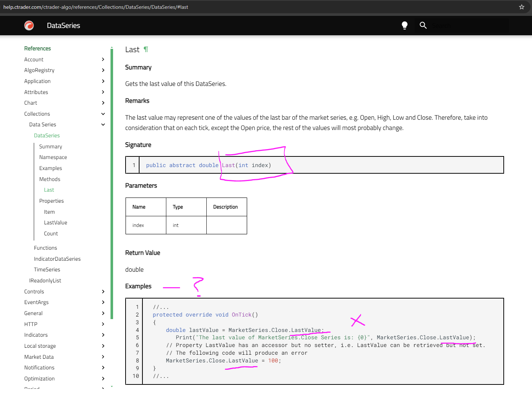Click the pilcrow permalink next to Last
Viewport: 532px width, 394px height.
(x=146, y=50)
